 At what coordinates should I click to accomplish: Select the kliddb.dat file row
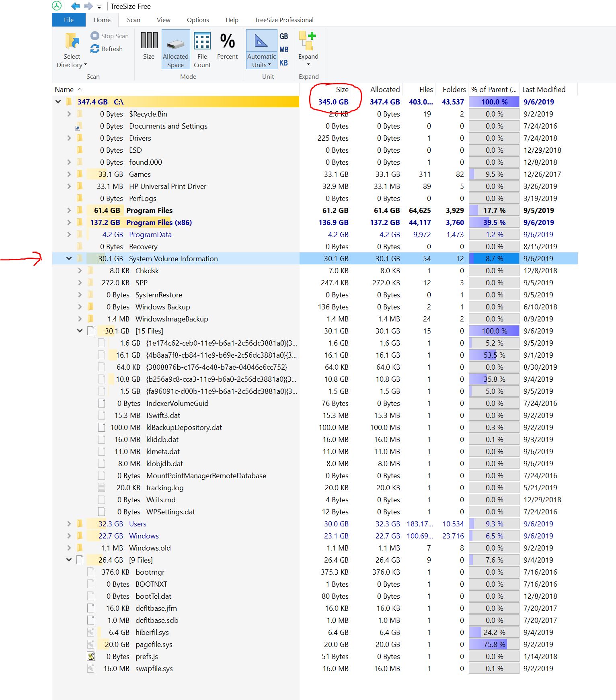315,439
